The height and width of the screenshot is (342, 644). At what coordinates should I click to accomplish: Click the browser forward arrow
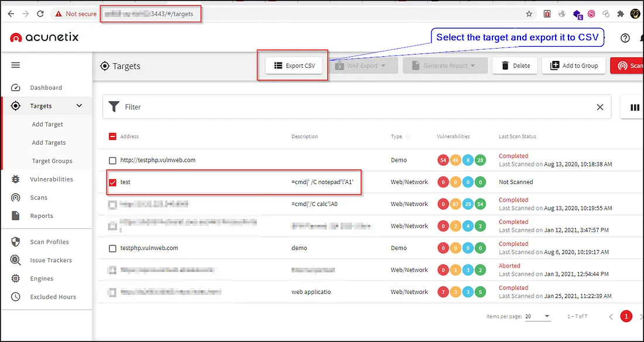tap(25, 13)
